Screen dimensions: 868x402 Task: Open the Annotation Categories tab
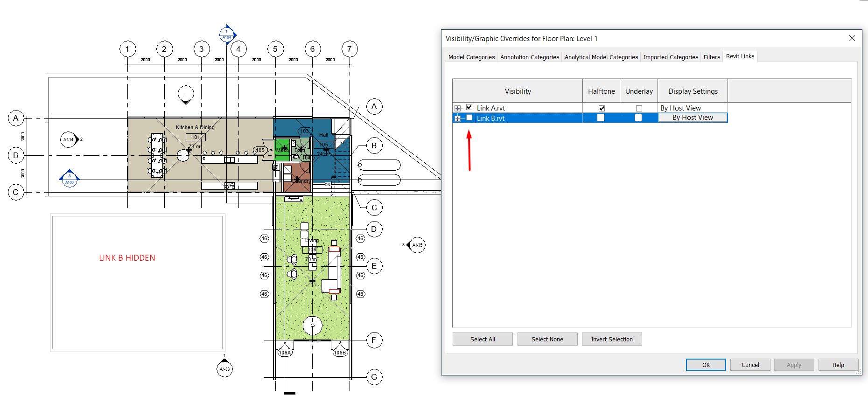pos(530,57)
